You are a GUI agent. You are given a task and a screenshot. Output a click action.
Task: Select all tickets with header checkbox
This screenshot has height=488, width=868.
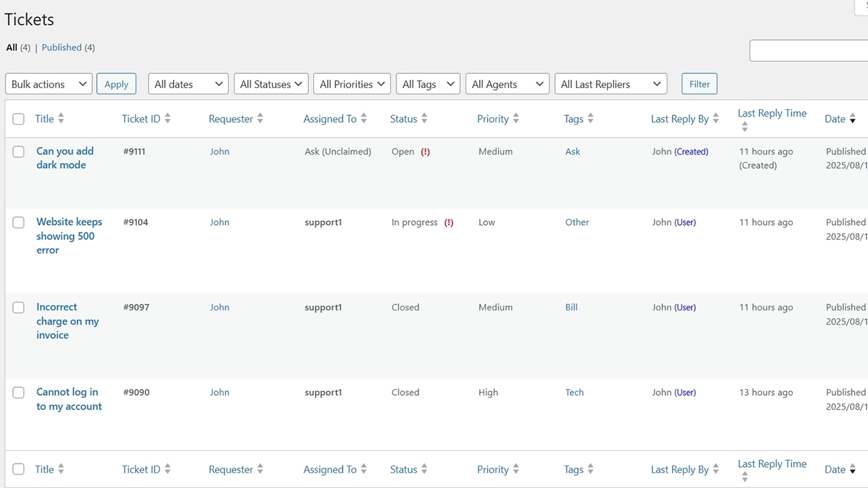point(18,119)
